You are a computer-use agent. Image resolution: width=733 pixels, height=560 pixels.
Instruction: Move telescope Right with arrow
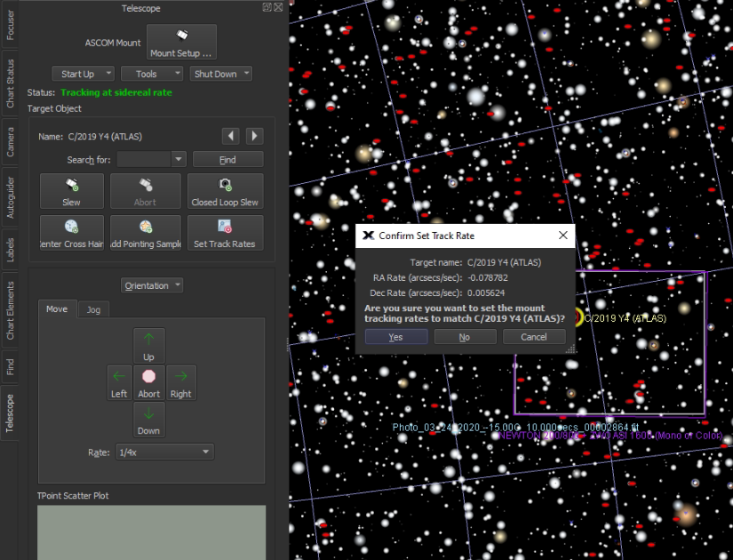pyautogui.click(x=180, y=382)
